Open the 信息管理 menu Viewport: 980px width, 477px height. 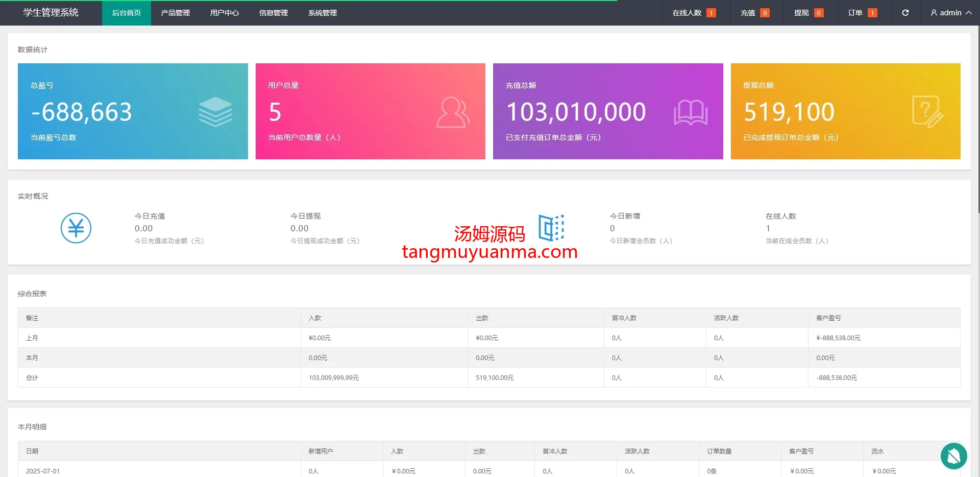(x=274, y=13)
